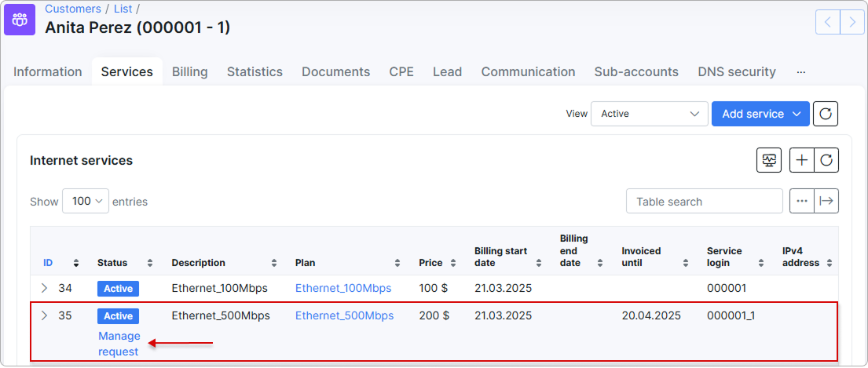Click the Internet services heading
Screen dimensions: 868x368
[x=82, y=160]
